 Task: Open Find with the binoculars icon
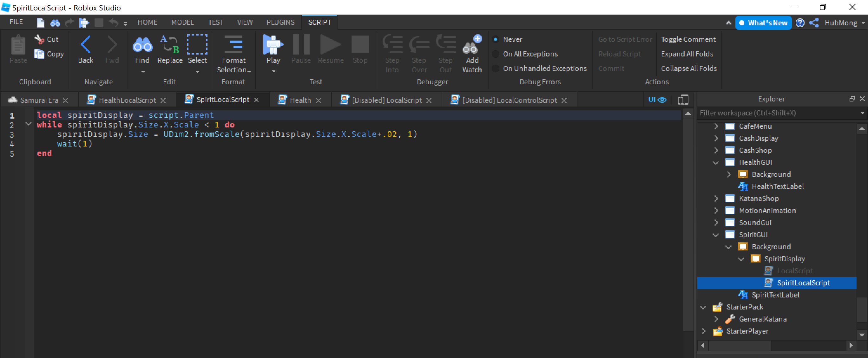(x=142, y=45)
